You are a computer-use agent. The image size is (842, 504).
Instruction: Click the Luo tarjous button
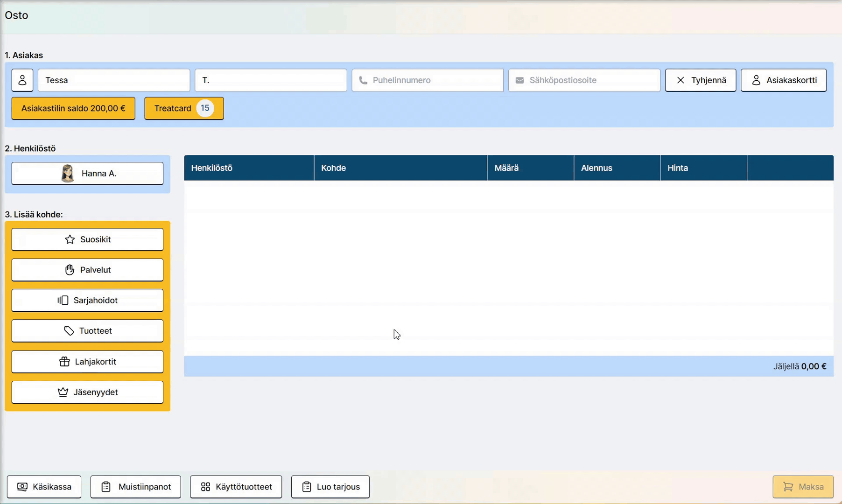coord(330,487)
